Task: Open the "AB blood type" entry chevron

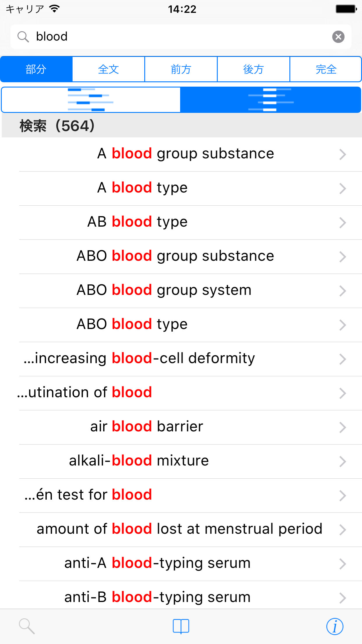Action: pos(342,223)
